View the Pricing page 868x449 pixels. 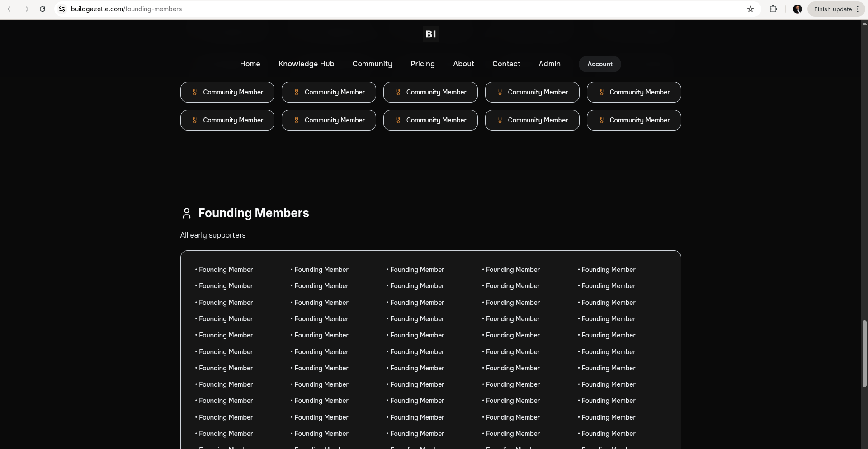click(423, 64)
